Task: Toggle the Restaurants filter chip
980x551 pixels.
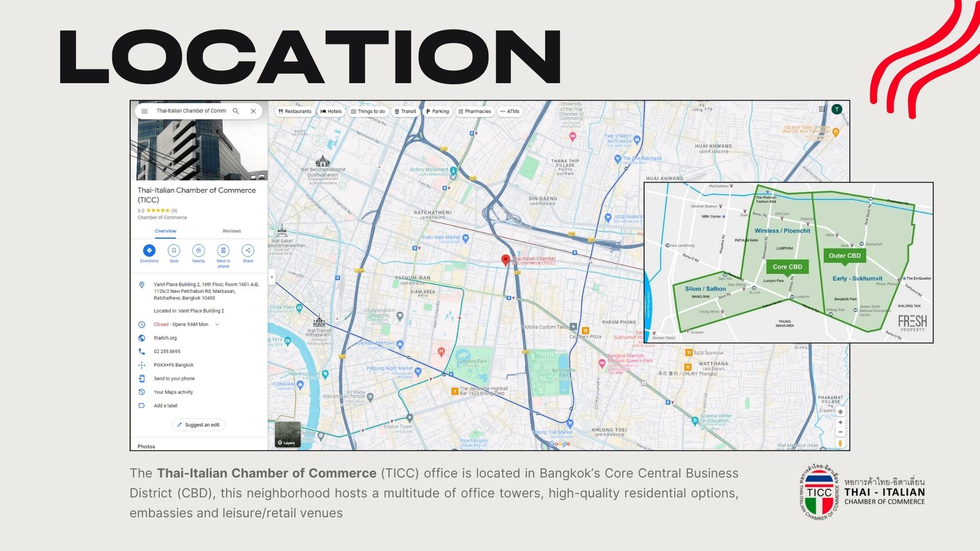Action: tap(295, 111)
